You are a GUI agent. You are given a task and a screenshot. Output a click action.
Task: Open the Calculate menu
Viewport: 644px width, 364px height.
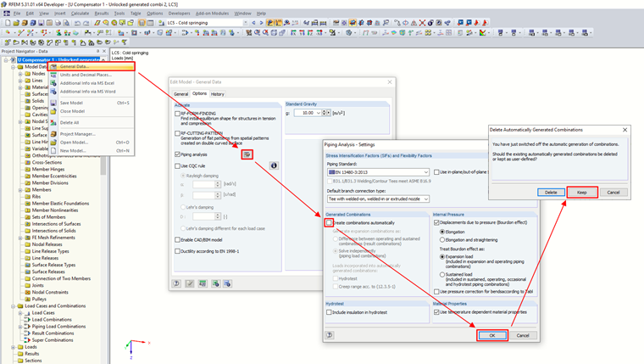[x=80, y=14]
